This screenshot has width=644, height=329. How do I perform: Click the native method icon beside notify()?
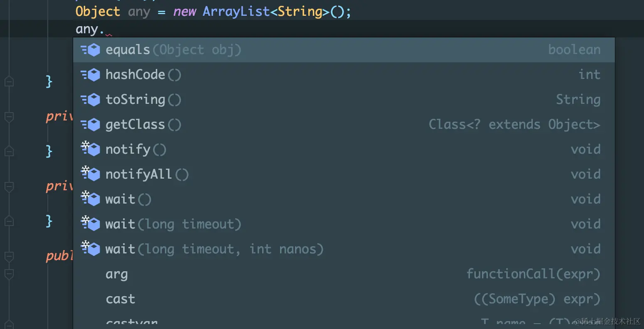pos(91,149)
